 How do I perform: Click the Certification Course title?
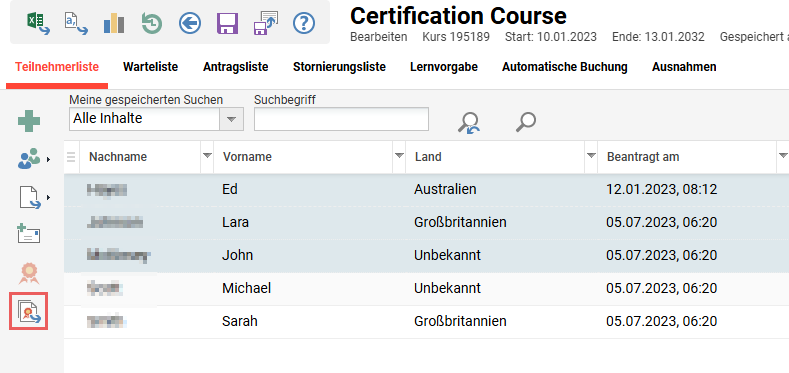[x=458, y=16]
